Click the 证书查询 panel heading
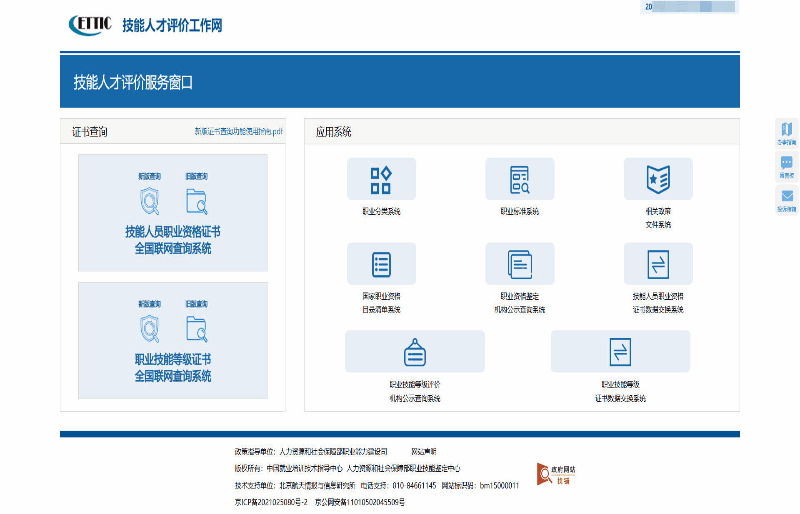This screenshot has height=514, width=800. point(90,132)
